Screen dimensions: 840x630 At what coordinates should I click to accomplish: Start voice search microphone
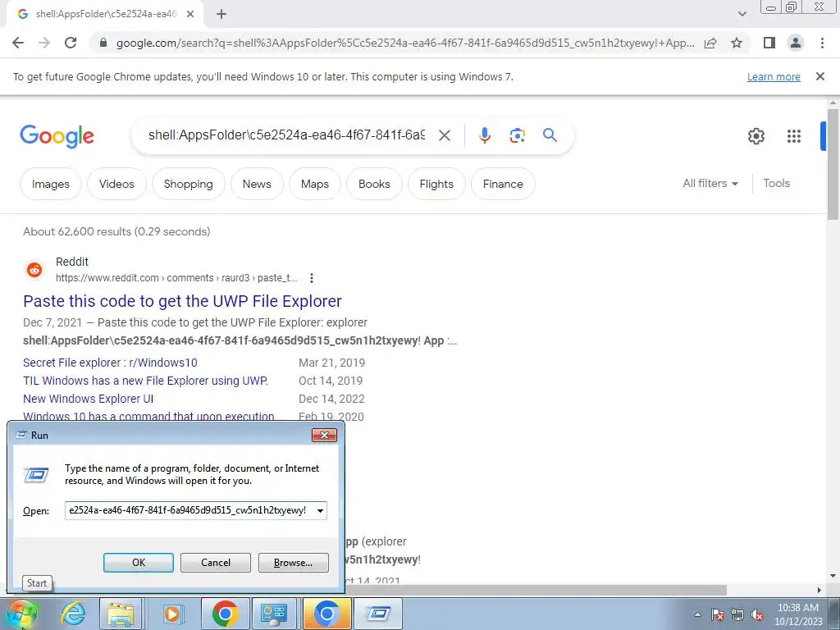(x=484, y=135)
